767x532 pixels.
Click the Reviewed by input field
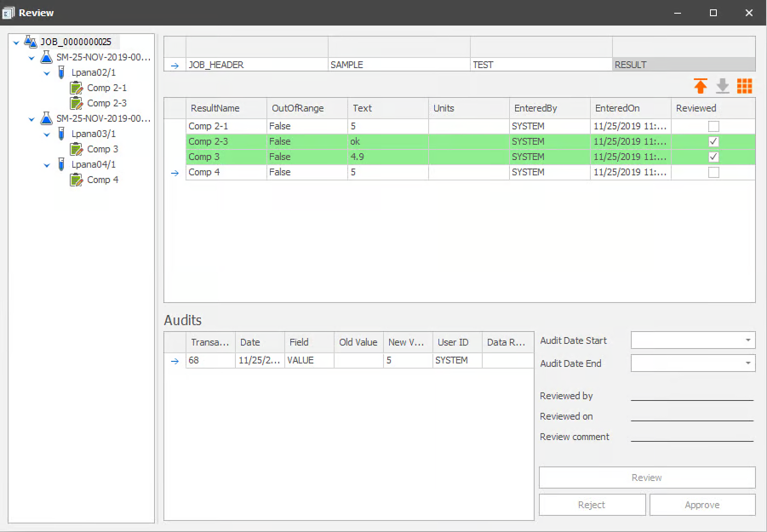[x=691, y=396]
